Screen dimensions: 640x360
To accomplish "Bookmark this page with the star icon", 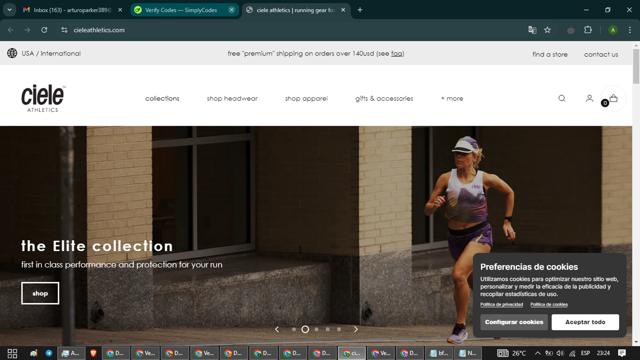I will tap(547, 30).
